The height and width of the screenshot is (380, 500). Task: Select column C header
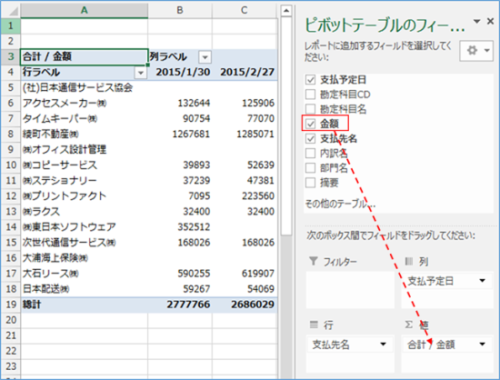click(x=244, y=10)
